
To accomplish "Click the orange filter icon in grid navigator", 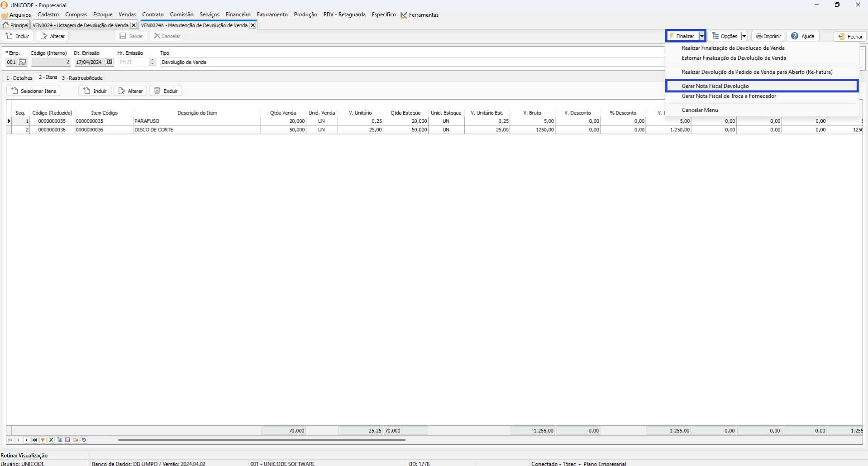I will (43, 440).
